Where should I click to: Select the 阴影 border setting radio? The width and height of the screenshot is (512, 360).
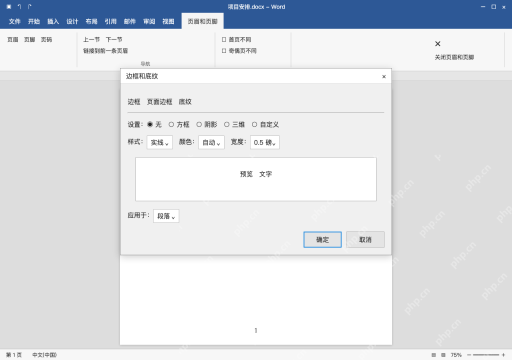pyautogui.click(x=199, y=124)
